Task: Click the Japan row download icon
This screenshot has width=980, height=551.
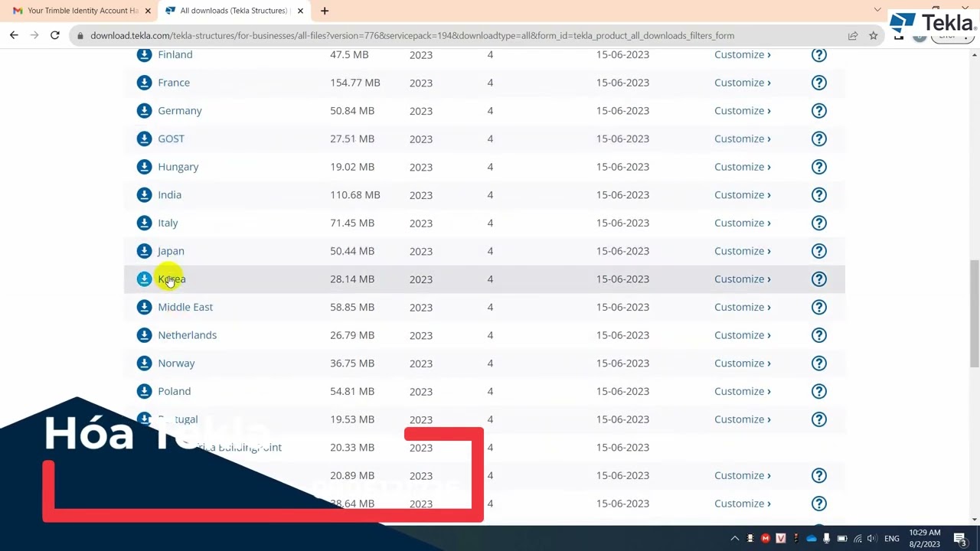Action: [x=144, y=251]
